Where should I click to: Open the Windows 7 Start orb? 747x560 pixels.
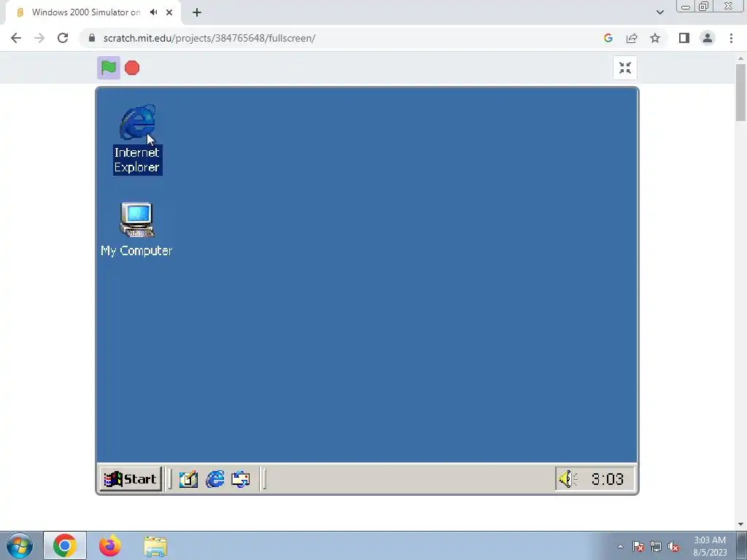pos(20,545)
